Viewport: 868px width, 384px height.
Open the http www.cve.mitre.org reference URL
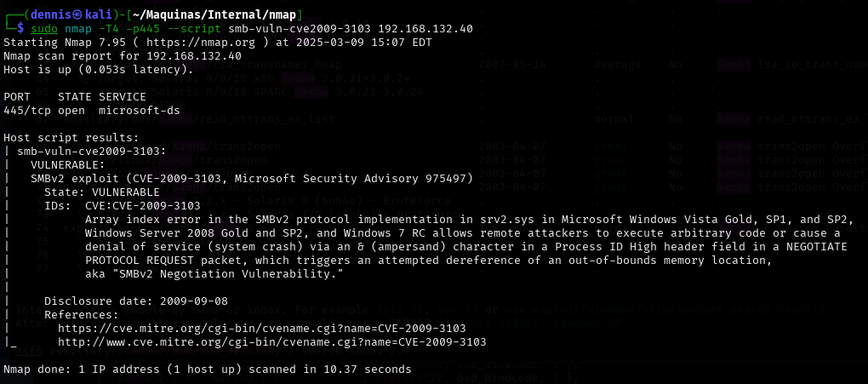pos(271,341)
